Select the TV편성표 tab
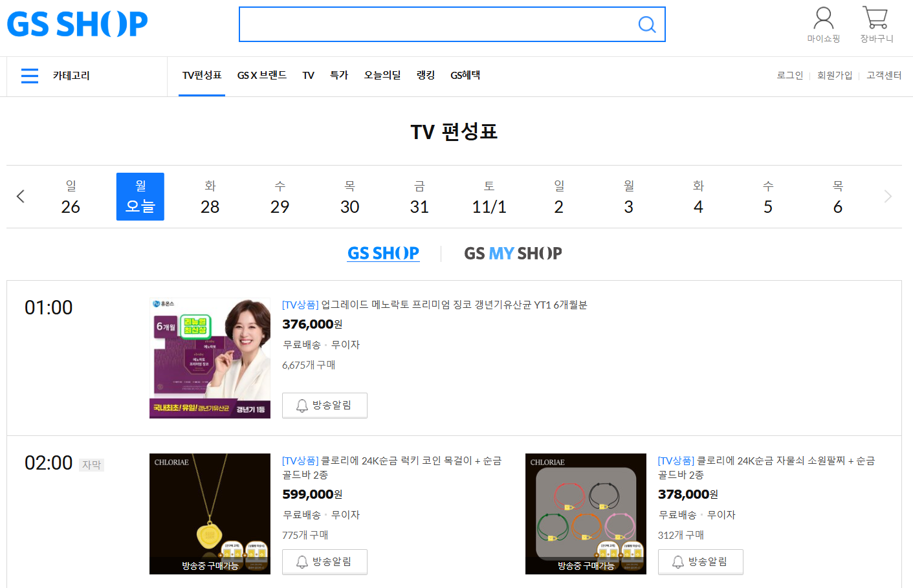This screenshot has width=913, height=588. pos(202,76)
